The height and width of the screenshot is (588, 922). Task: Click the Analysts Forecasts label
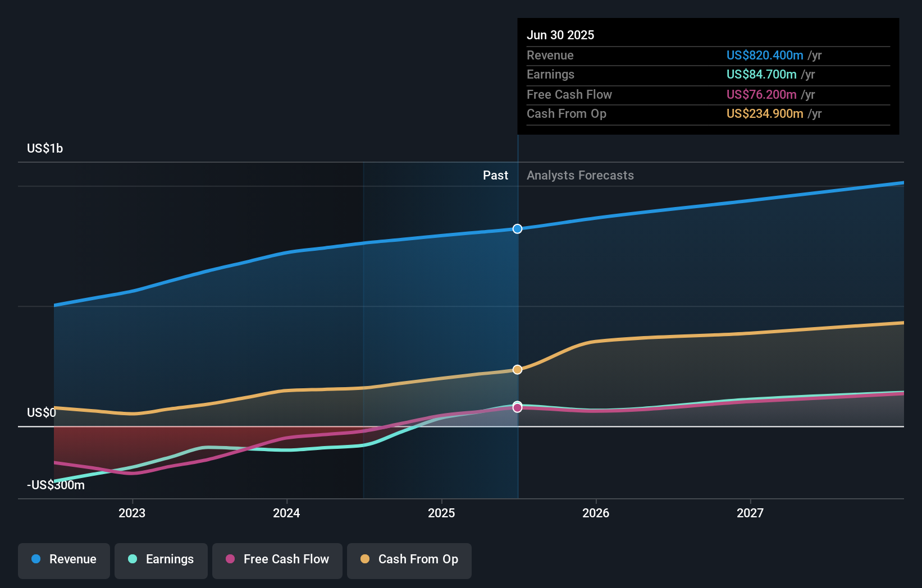coord(580,175)
